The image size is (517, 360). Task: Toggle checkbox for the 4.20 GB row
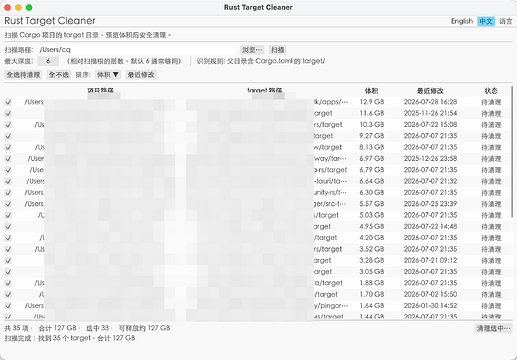coord(8,238)
